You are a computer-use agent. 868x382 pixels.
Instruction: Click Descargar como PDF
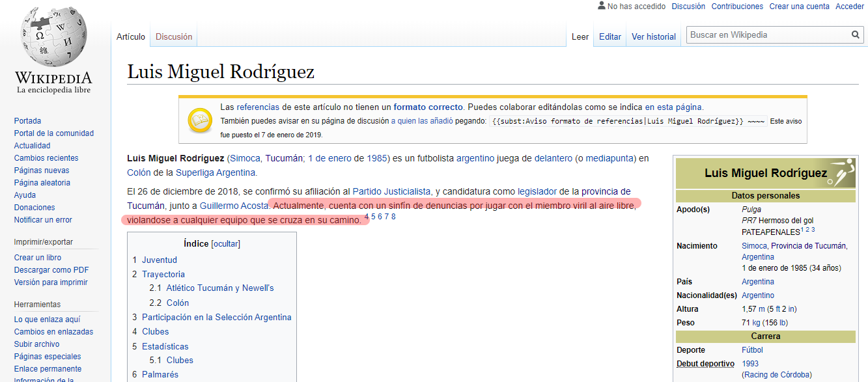coord(51,270)
